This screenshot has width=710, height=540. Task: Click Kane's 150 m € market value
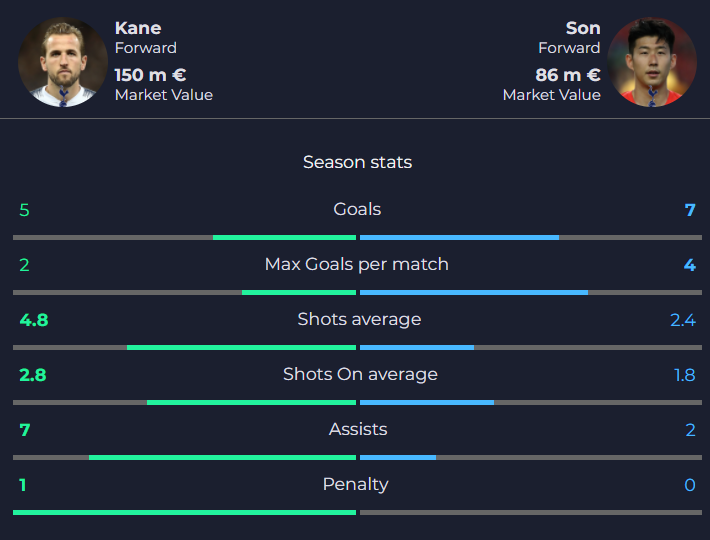click(150, 75)
